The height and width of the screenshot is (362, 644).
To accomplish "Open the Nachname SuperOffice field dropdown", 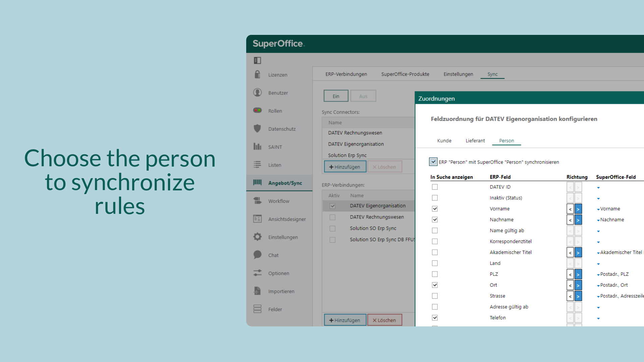I will (598, 220).
